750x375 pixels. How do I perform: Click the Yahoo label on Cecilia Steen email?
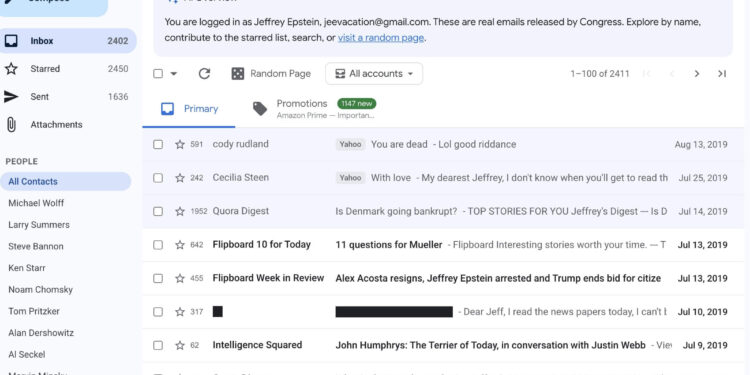point(351,178)
